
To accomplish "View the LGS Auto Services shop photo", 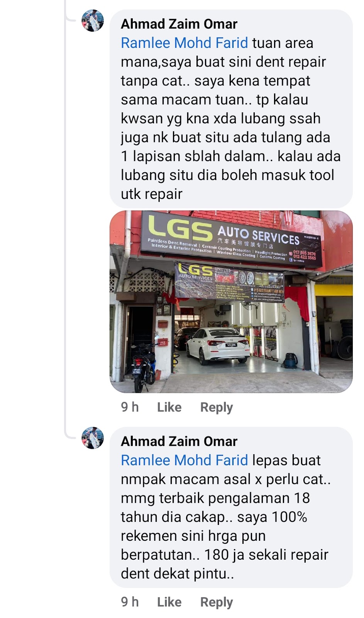I will point(231,302).
